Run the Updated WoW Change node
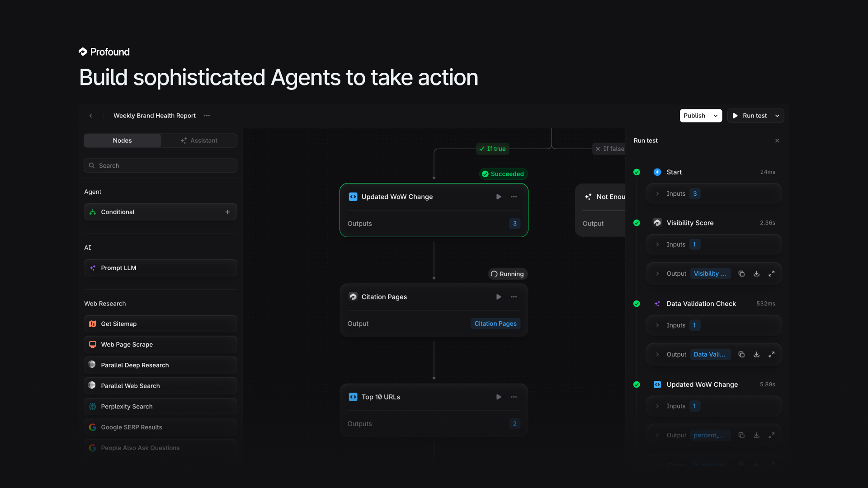Screen dimensions: 868x488 pyautogui.click(x=499, y=197)
